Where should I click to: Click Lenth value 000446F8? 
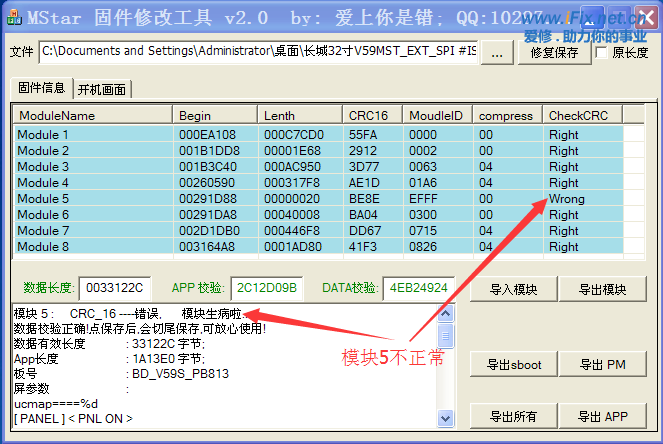point(292,231)
